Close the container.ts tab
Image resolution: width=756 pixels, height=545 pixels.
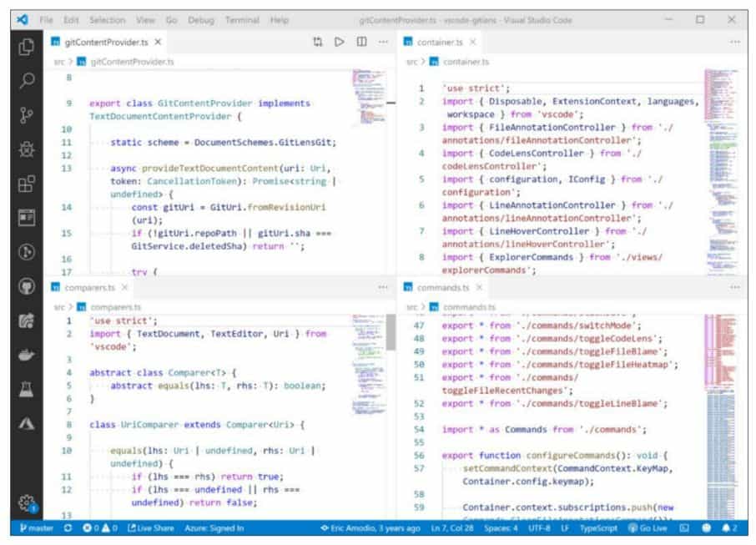coord(473,43)
